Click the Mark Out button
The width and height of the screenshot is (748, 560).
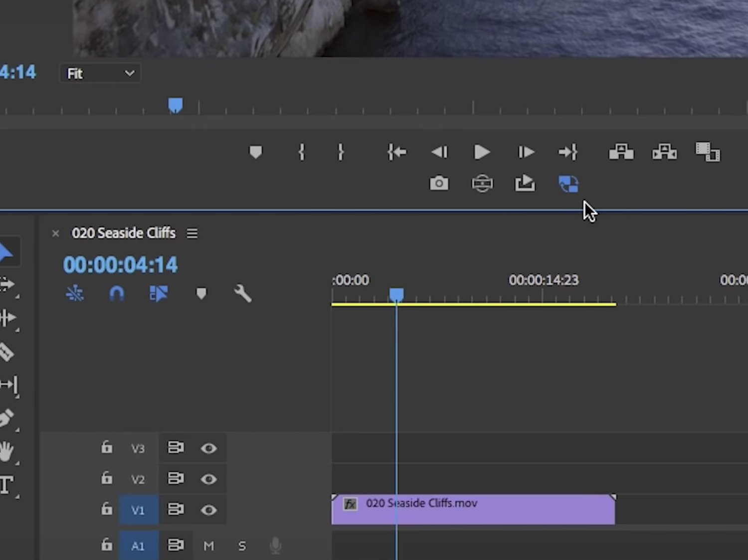pos(341,152)
